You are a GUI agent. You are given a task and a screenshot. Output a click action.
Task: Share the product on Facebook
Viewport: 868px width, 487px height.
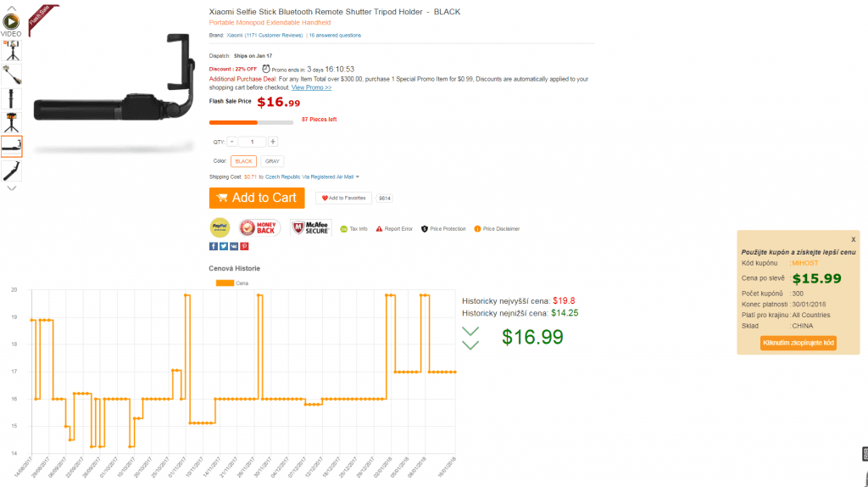tap(213, 246)
